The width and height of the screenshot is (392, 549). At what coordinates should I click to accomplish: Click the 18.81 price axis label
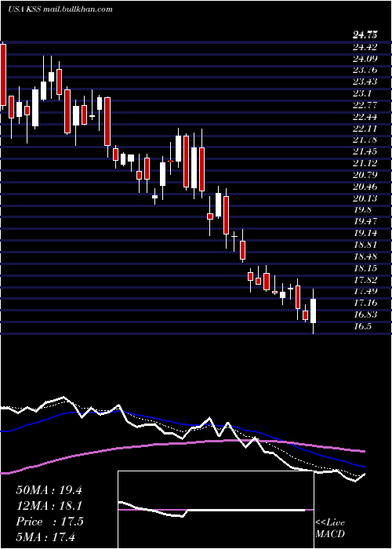point(365,245)
